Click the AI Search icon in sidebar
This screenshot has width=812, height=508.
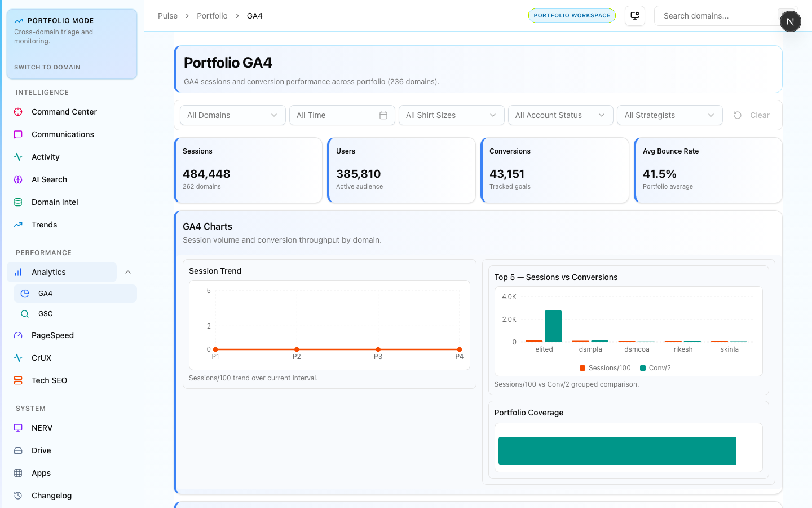coord(18,179)
